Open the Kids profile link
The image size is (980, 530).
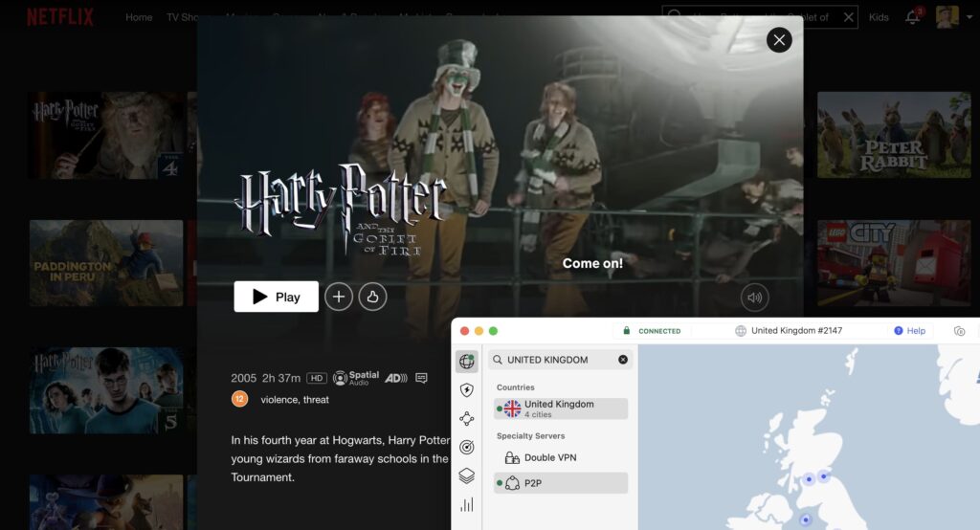879,17
